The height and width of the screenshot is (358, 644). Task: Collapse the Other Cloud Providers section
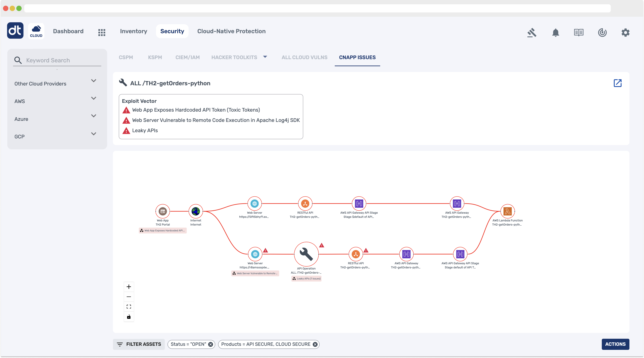pos(94,81)
